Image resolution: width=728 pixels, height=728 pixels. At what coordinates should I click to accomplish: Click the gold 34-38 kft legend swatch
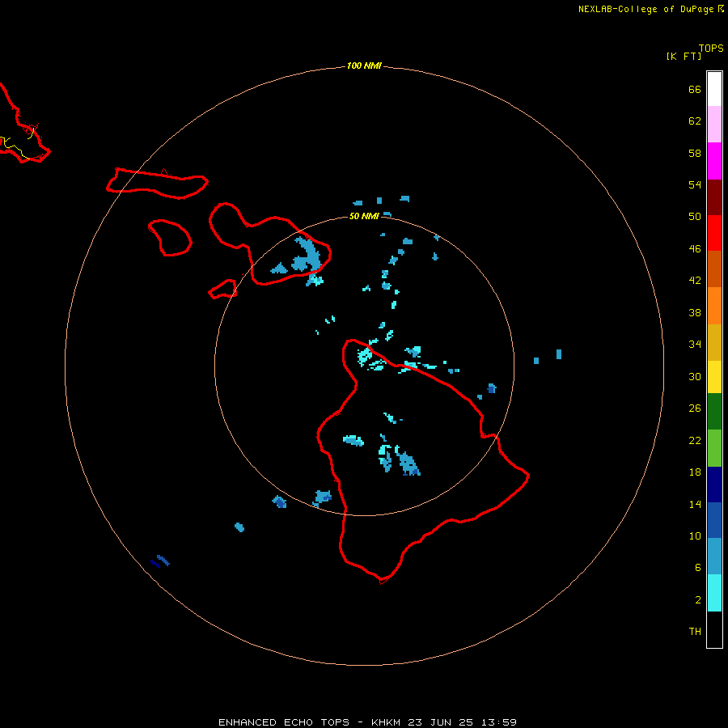[714, 342]
